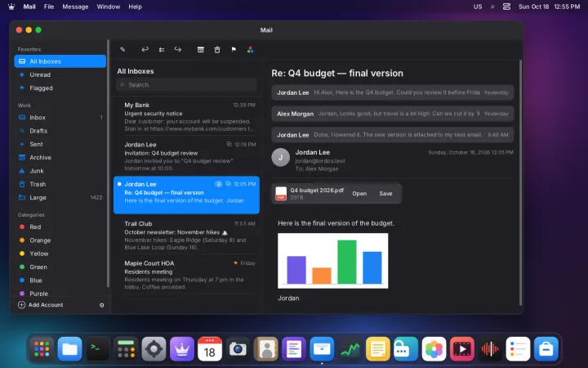Click Jordan Lee's sender avatar
This screenshot has height=368, width=588.
click(280, 157)
